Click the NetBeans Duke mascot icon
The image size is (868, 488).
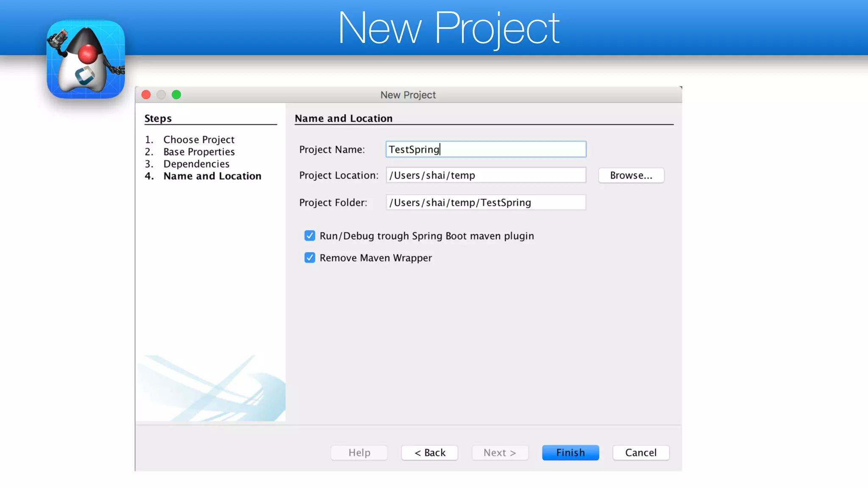[x=86, y=59]
